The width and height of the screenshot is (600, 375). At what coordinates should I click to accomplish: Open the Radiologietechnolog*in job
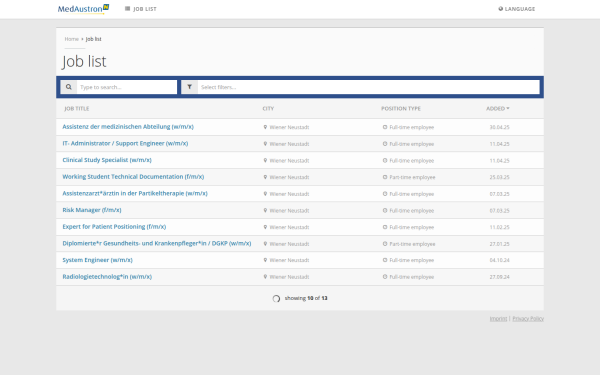107,277
